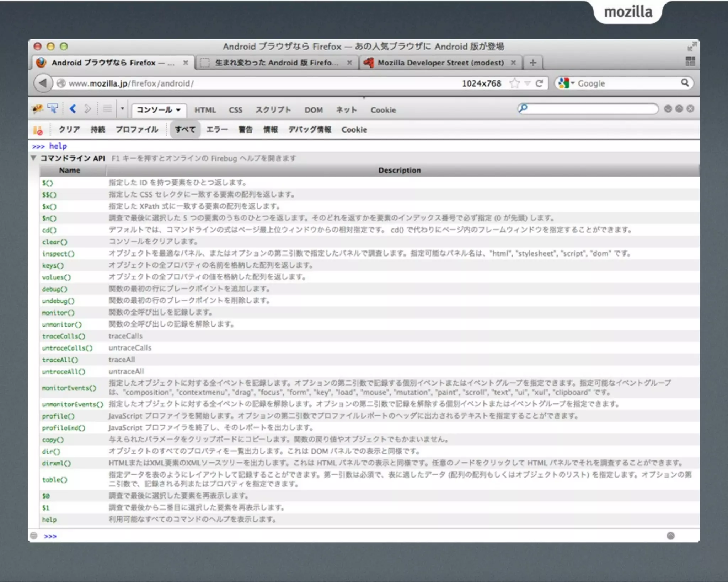Enable the エラー filter
Screen dimensions: 728x582
pyautogui.click(x=217, y=130)
